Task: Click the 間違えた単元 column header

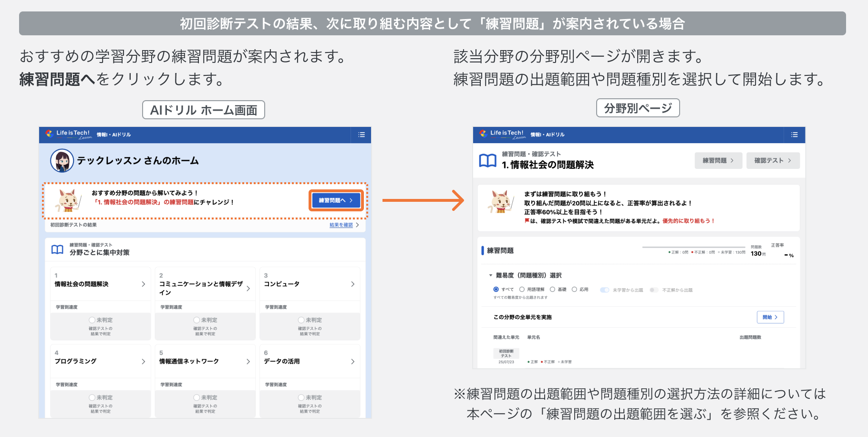Action: tap(506, 337)
